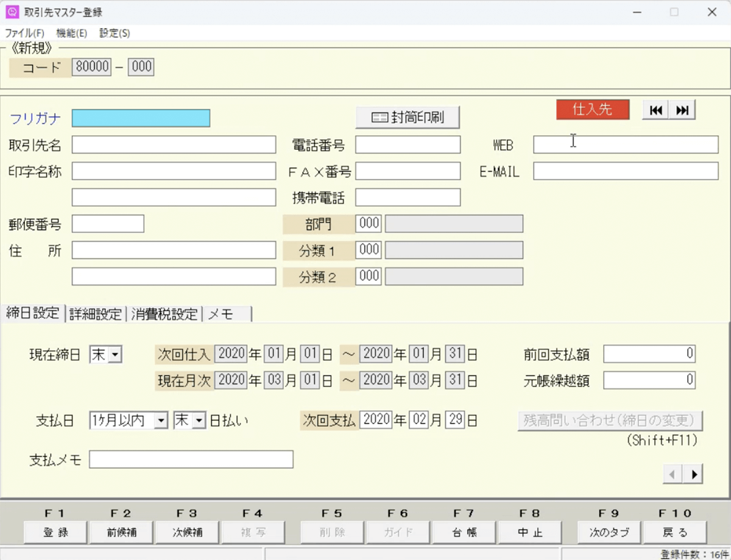Switch to the 詳細設定 tab
Screen dimensions: 731x560
pyautogui.click(x=95, y=314)
